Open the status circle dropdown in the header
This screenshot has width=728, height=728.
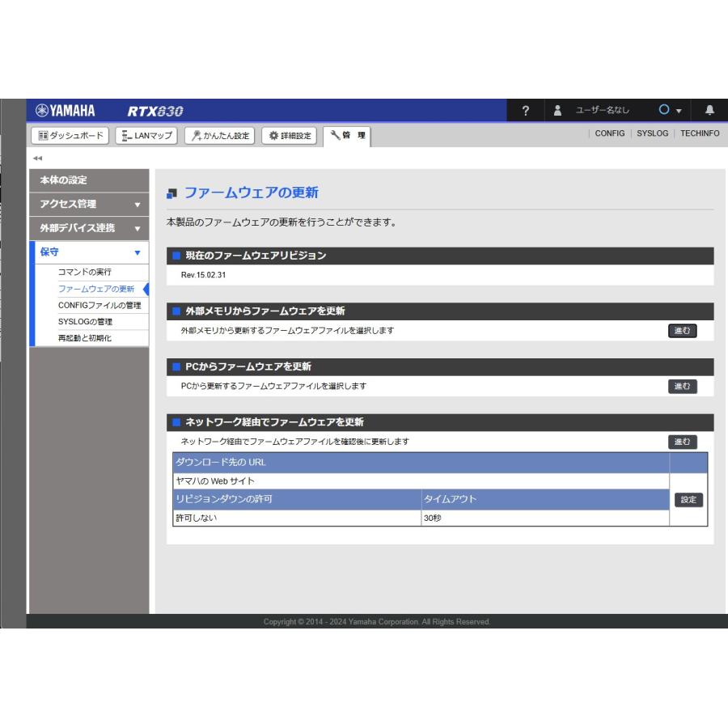point(670,111)
